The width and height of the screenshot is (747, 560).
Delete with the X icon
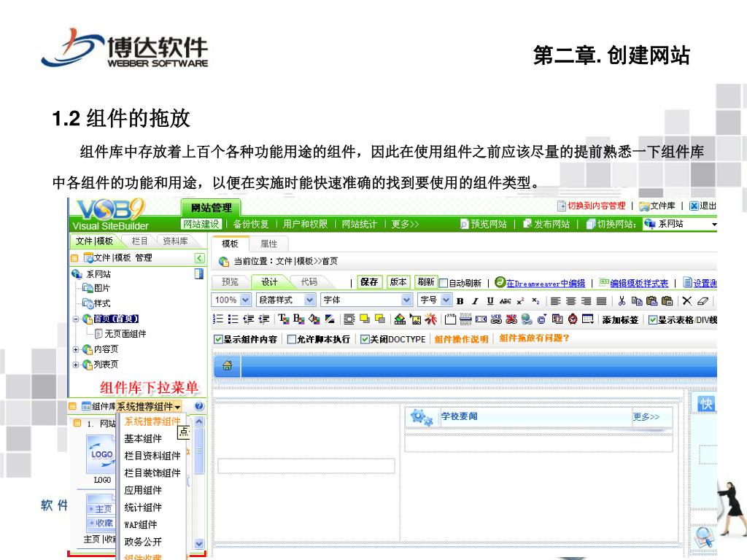(686, 301)
